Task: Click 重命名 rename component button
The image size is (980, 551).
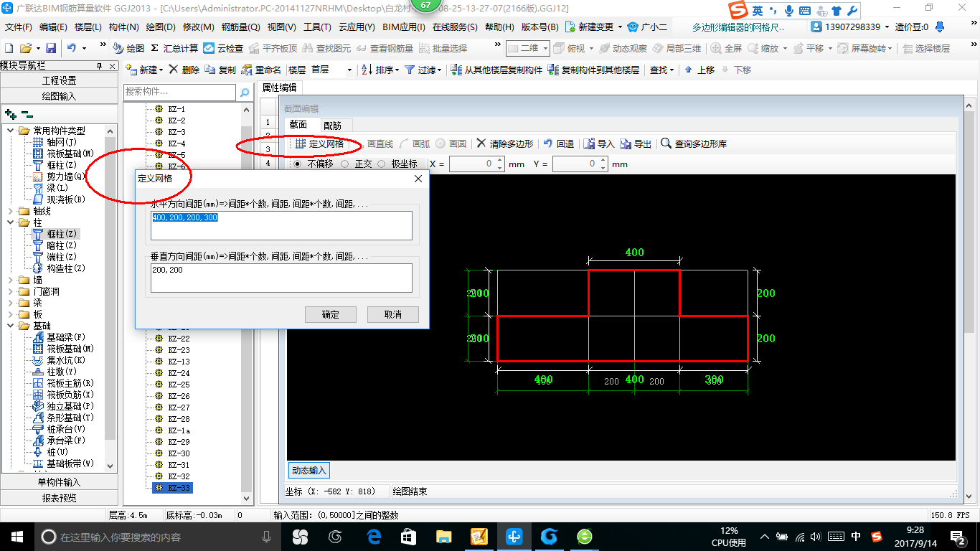Action: coord(262,70)
